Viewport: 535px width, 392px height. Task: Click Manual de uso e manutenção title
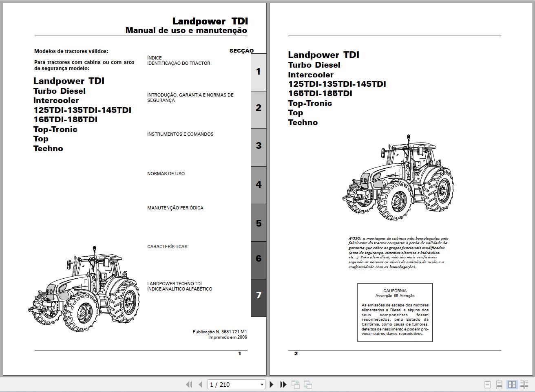[x=186, y=30]
